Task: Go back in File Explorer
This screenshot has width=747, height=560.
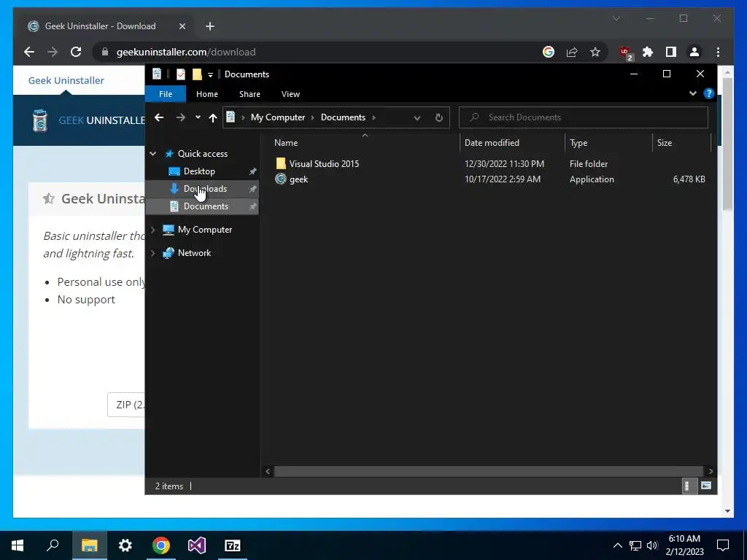Action: [x=159, y=117]
